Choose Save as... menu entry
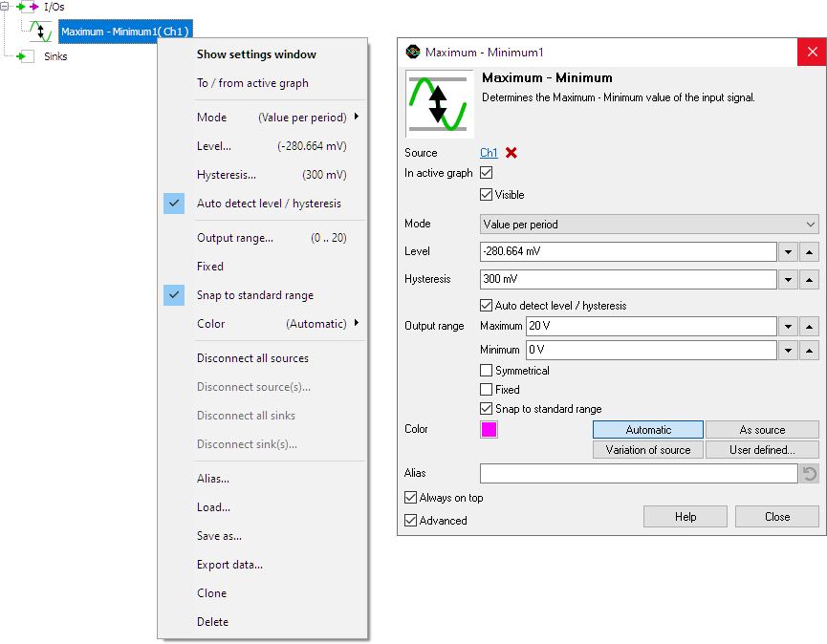Screen dimensions: 827x644 click(x=263, y=536)
